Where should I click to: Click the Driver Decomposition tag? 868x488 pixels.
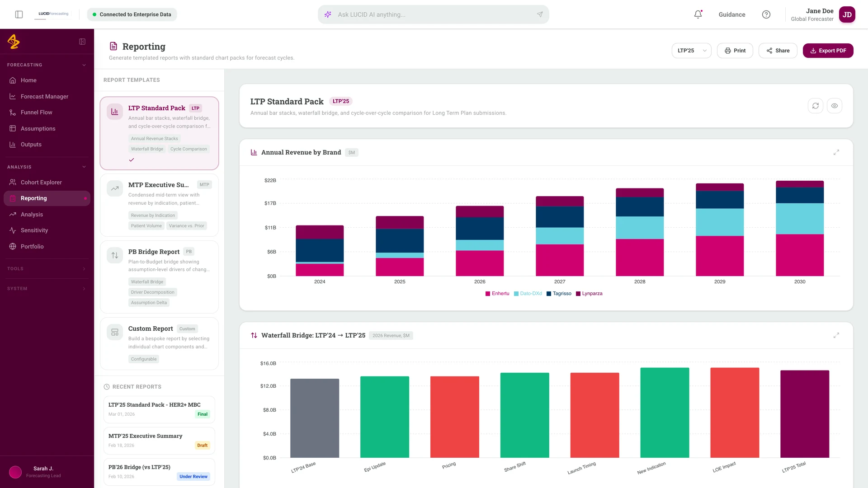pos(153,292)
